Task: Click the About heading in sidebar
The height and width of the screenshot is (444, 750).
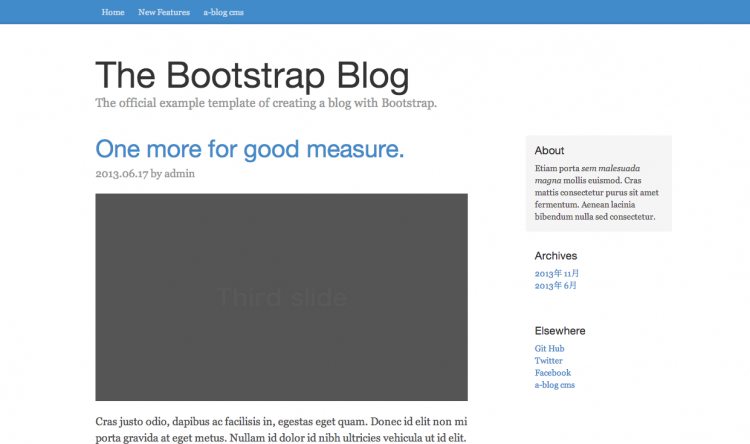Action: click(549, 151)
